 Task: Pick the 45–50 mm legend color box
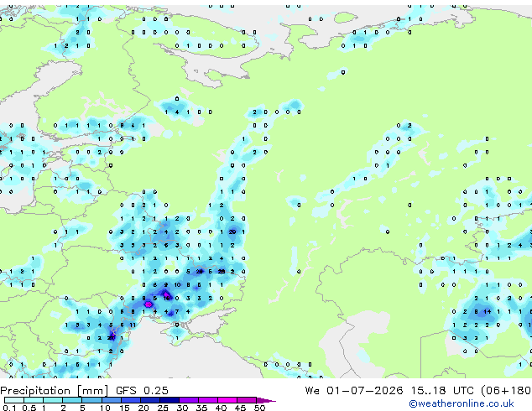point(247,400)
